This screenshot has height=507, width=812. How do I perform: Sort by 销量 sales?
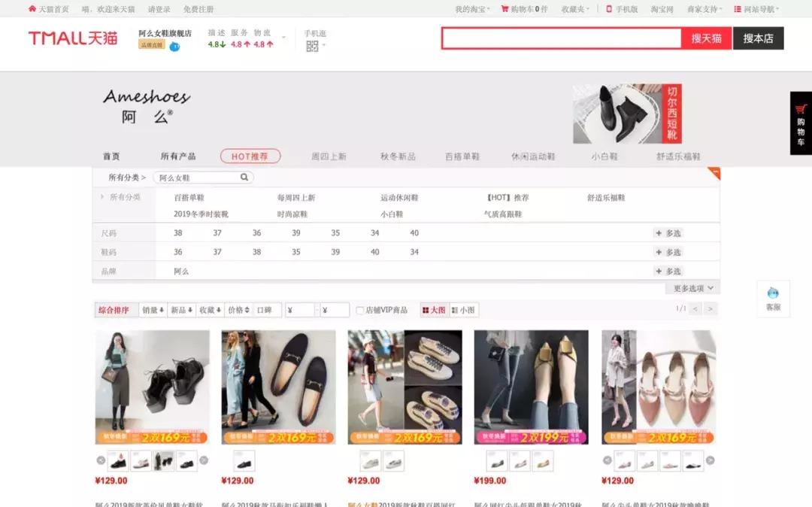[x=153, y=310]
